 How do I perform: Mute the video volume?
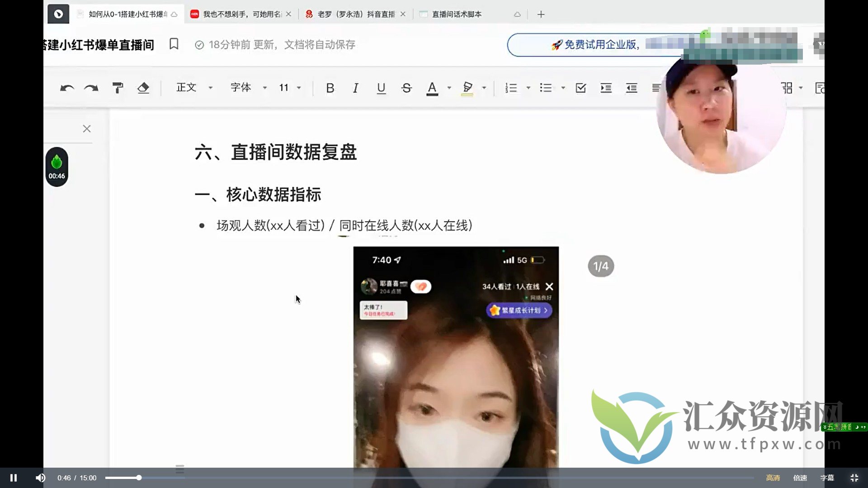pyautogui.click(x=40, y=478)
